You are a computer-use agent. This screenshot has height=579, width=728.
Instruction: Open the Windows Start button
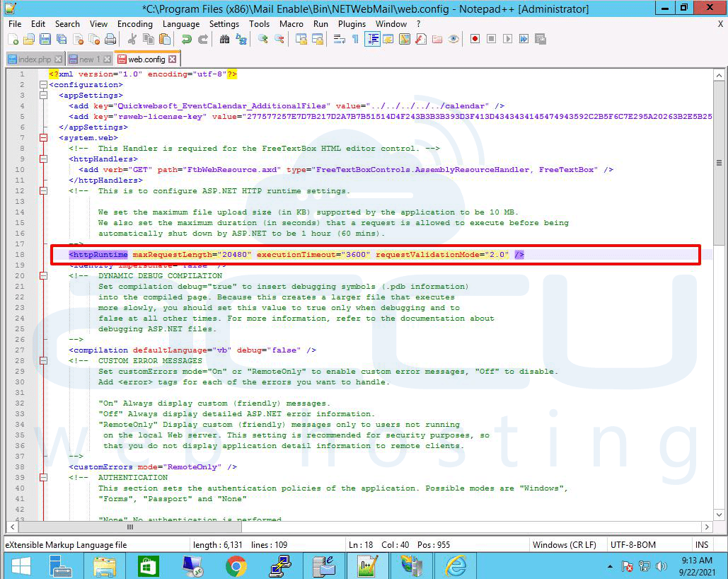tap(21, 566)
